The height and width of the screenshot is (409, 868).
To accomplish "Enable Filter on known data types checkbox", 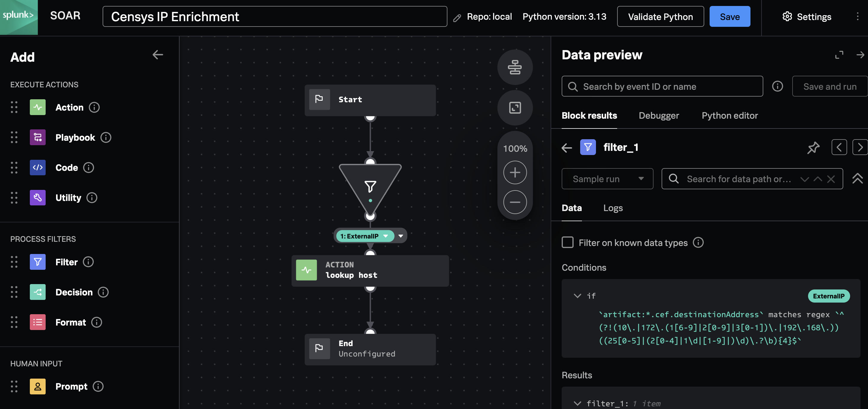I will pyautogui.click(x=567, y=242).
